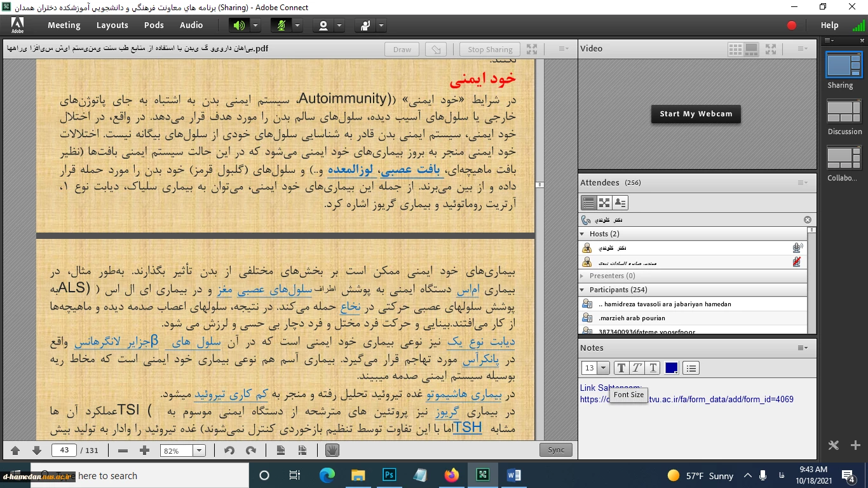
Task: Click the Stop Sharing button
Action: click(490, 50)
